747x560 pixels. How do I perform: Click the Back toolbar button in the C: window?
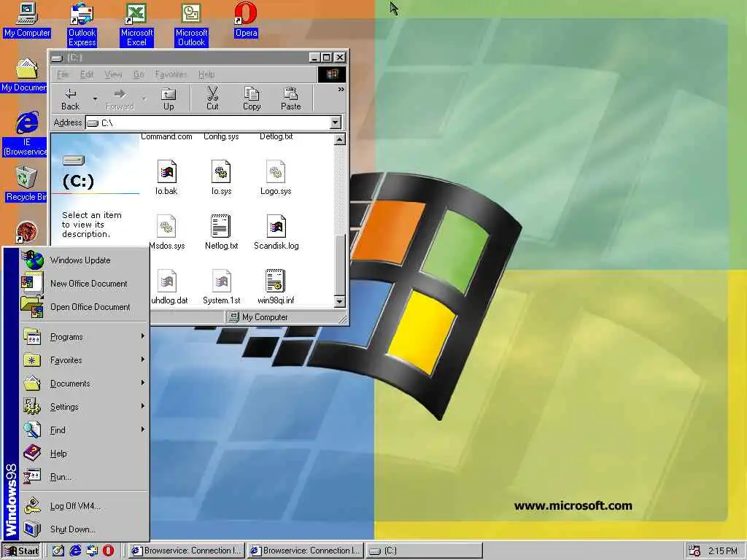tap(71, 99)
